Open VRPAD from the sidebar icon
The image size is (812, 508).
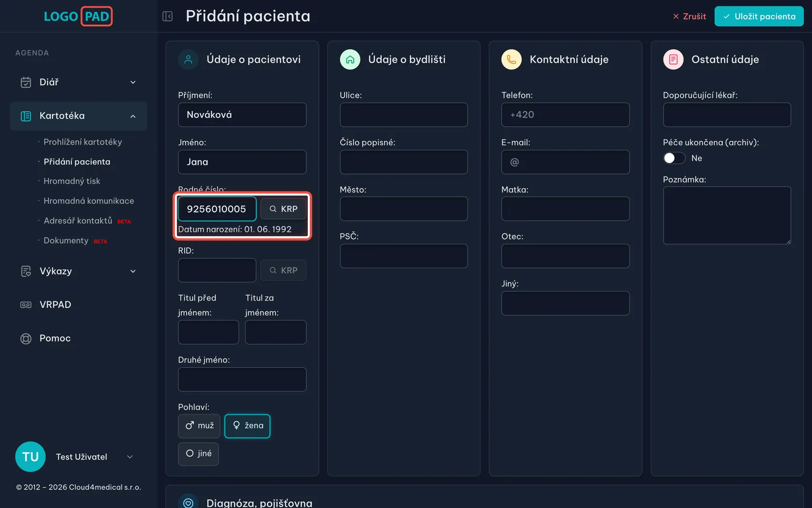tap(26, 305)
